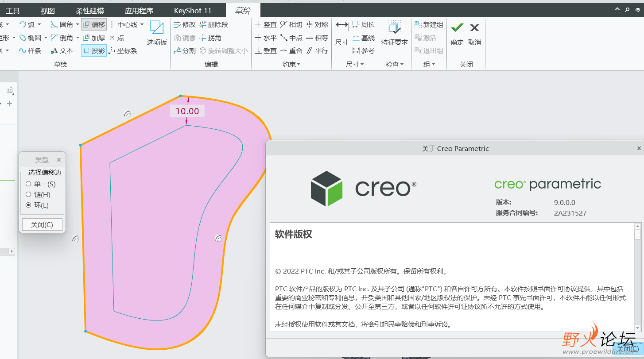Click the 修改 (Modify) edit tool
The width and height of the screenshot is (644, 359).
185,25
